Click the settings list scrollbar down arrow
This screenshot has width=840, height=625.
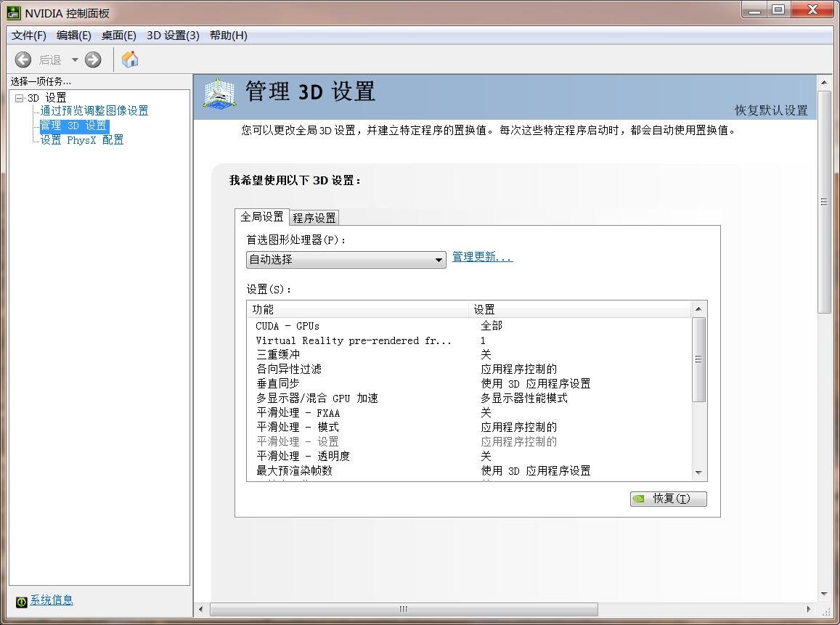tap(698, 473)
